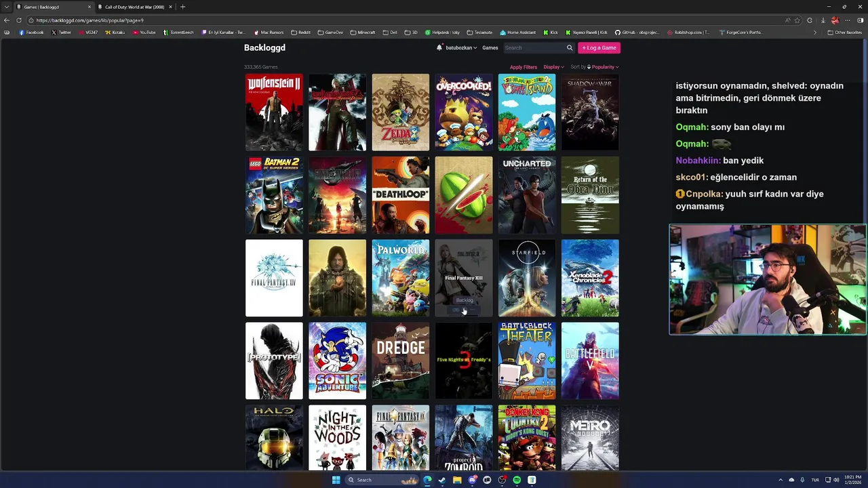
Task: Open Night in the Woods cover
Action: point(337,437)
